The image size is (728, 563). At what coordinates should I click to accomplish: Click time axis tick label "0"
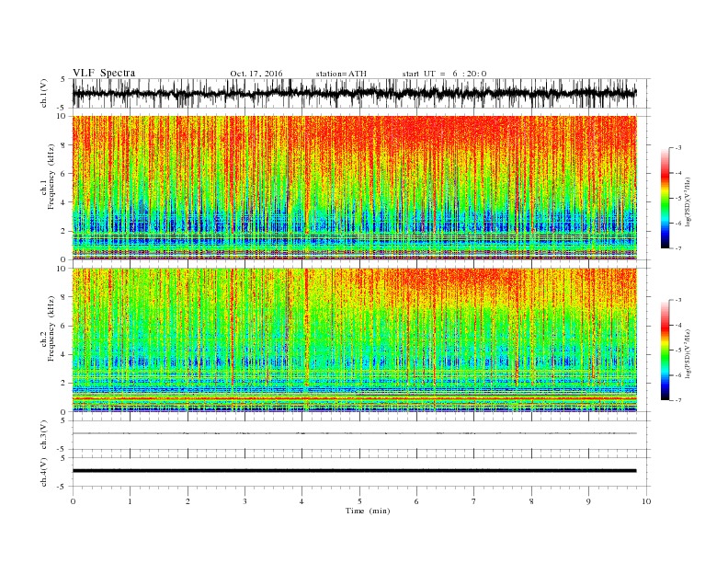[73, 501]
